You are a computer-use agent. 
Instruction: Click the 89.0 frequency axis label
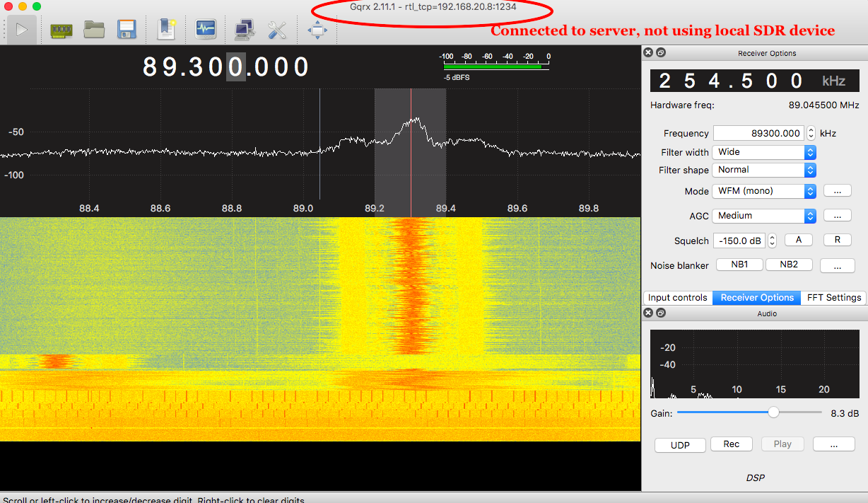[x=303, y=208]
